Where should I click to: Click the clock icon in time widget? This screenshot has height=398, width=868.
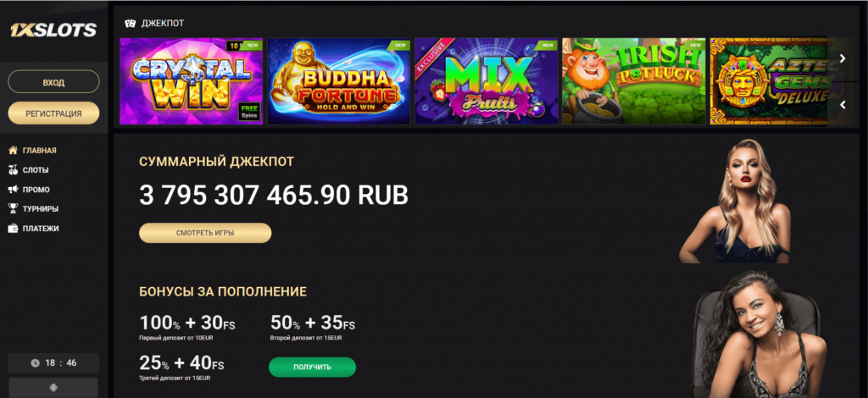(36, 363)
